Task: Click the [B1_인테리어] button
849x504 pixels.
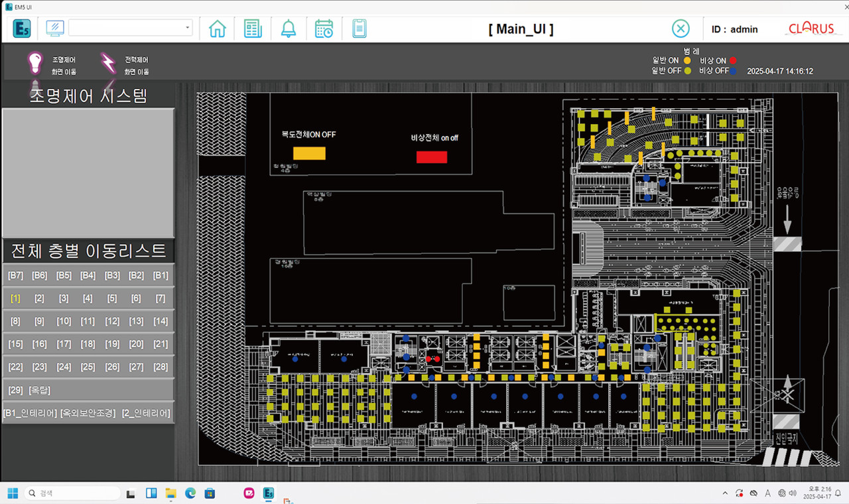Action: (x=30, y=413)
